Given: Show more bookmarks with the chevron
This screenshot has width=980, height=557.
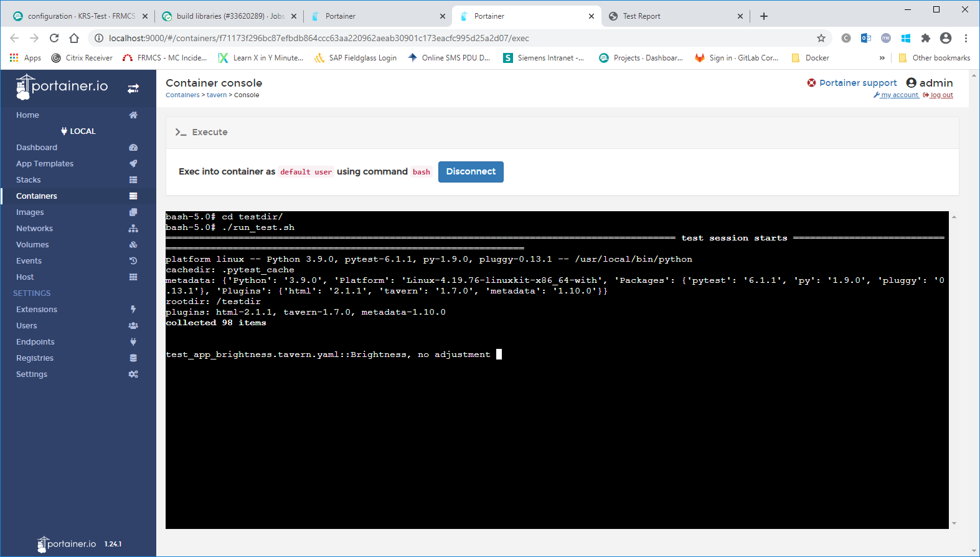Looking at the screenshot, I should tap(882, 58).
